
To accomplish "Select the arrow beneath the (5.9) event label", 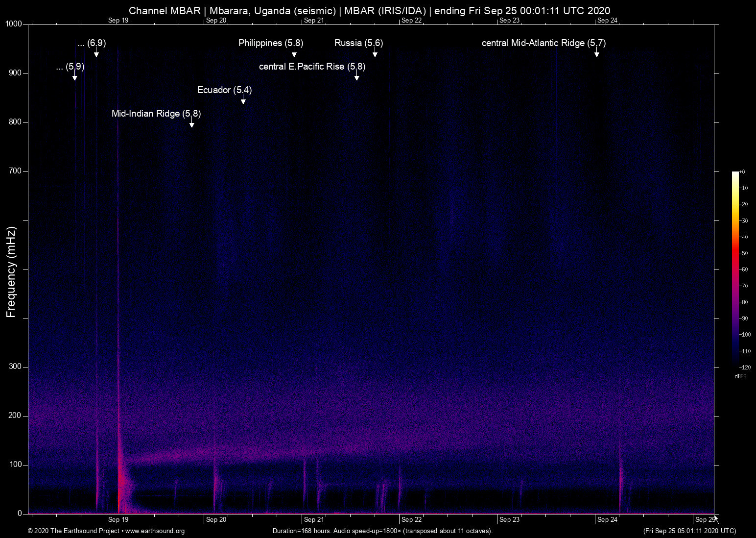I will pos(75,77).
